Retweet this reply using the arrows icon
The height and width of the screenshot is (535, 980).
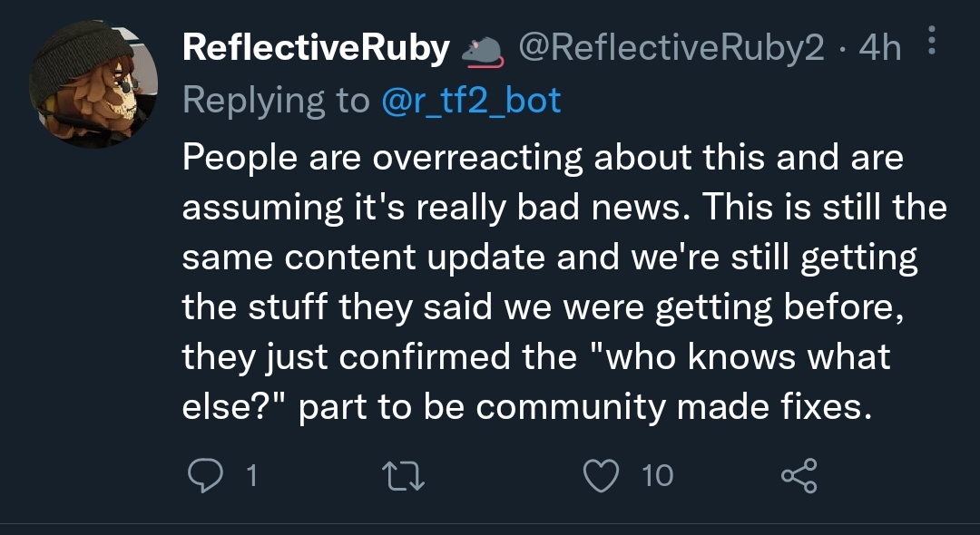(x=403, y=476)
